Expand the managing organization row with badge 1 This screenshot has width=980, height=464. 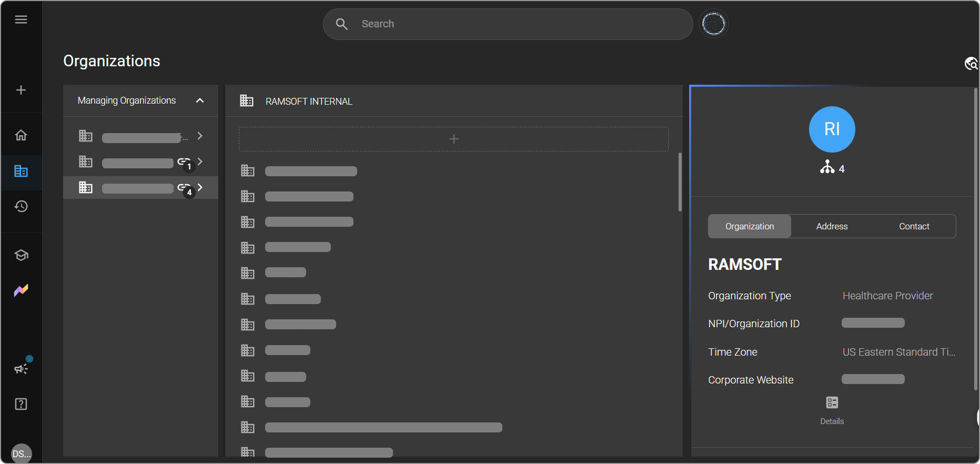(x=200, y=162)
